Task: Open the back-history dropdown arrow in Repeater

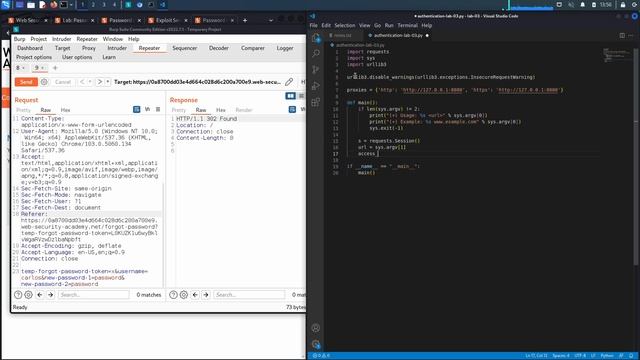Action: point(90,82)
